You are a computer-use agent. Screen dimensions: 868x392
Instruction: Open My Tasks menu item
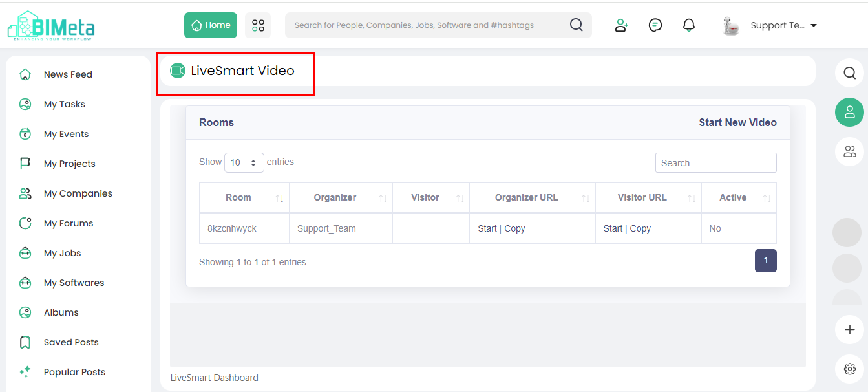pos(65,104)
